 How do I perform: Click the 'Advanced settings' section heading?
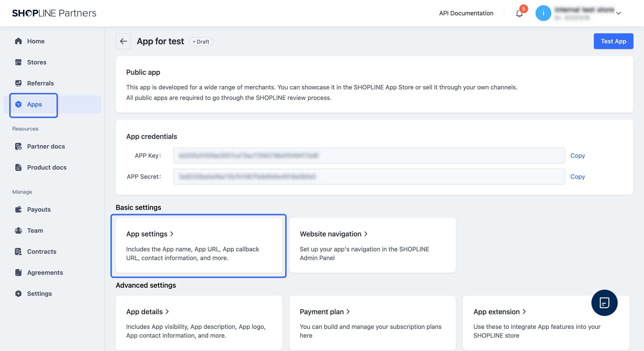[146, 285]
